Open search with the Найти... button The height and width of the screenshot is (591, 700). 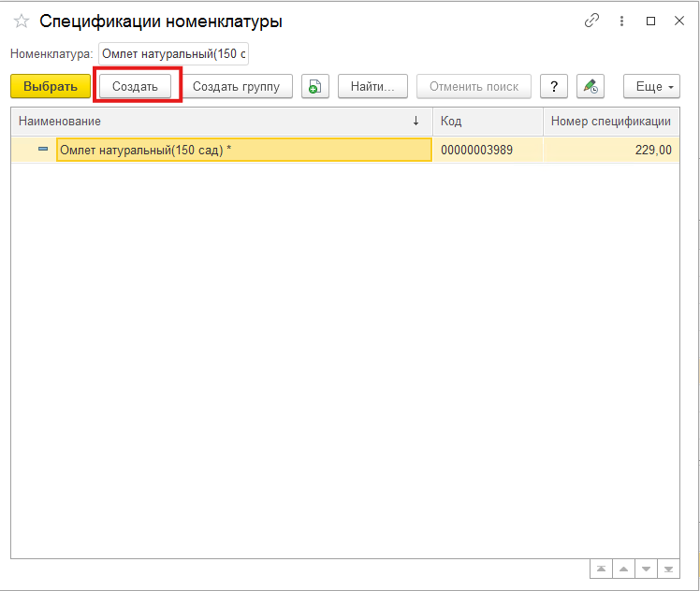click(x=372, y=87)
